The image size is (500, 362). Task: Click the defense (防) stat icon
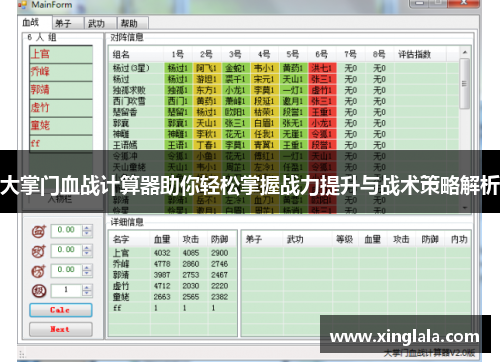tap(38, 271)
